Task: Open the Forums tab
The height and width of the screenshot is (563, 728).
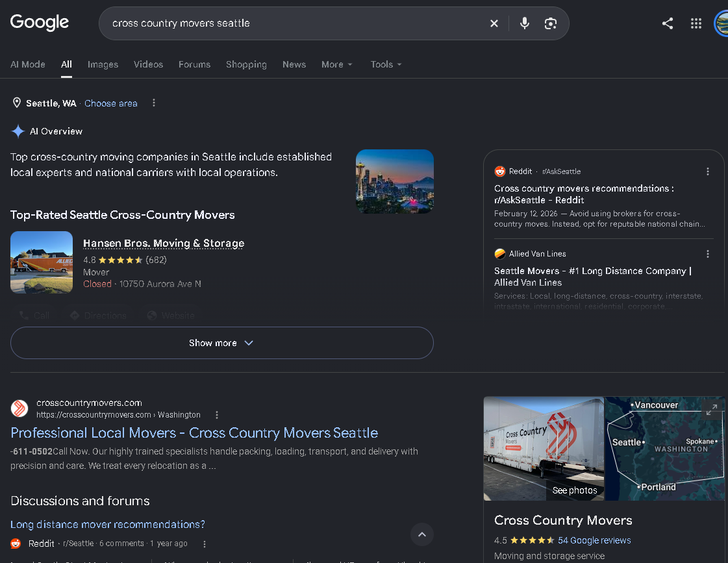Action: point(195,64)
